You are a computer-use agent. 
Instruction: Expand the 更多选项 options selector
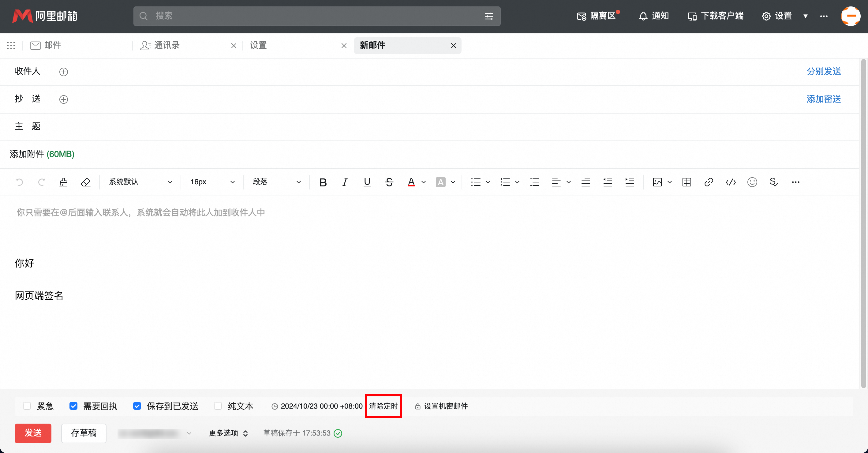click(228, 433)
